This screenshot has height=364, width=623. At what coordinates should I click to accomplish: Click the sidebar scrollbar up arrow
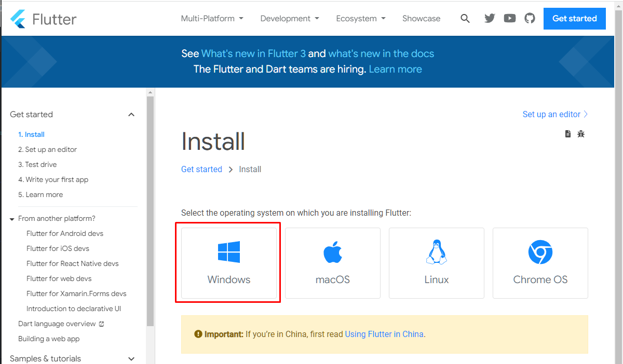point(151,92)
